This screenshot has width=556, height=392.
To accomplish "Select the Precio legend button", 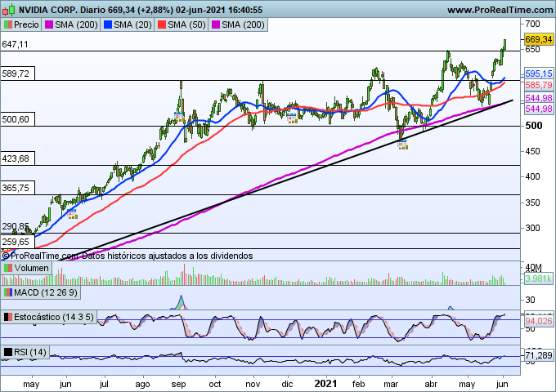I will pos(21,24).
